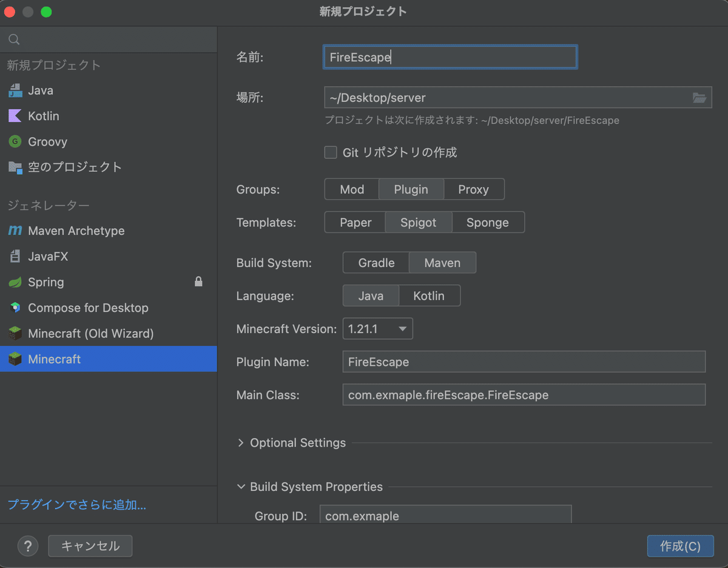This screenshot has height=568, width=728.
Task: Set language to Java
Action: point(371,296)
